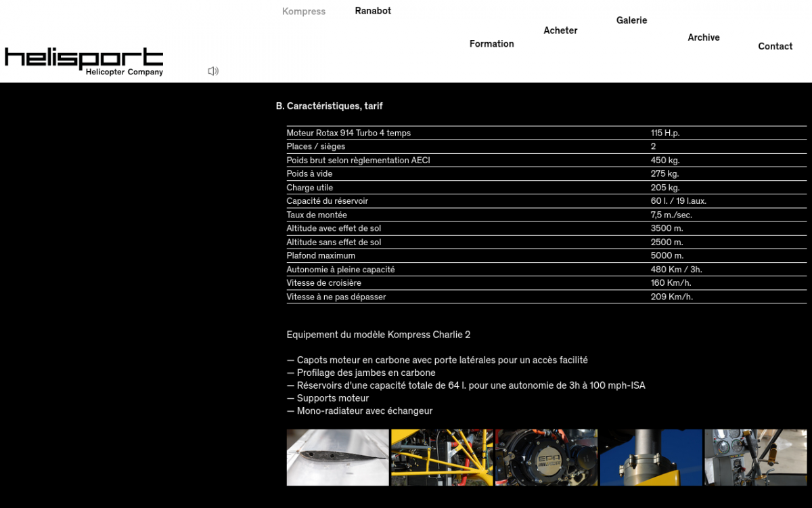Open the rotor mast photo thumbnail

[650, 457]
